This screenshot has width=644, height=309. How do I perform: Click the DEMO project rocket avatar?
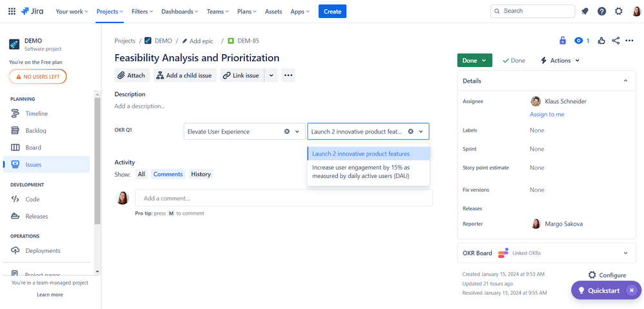[x=14, y=45]
